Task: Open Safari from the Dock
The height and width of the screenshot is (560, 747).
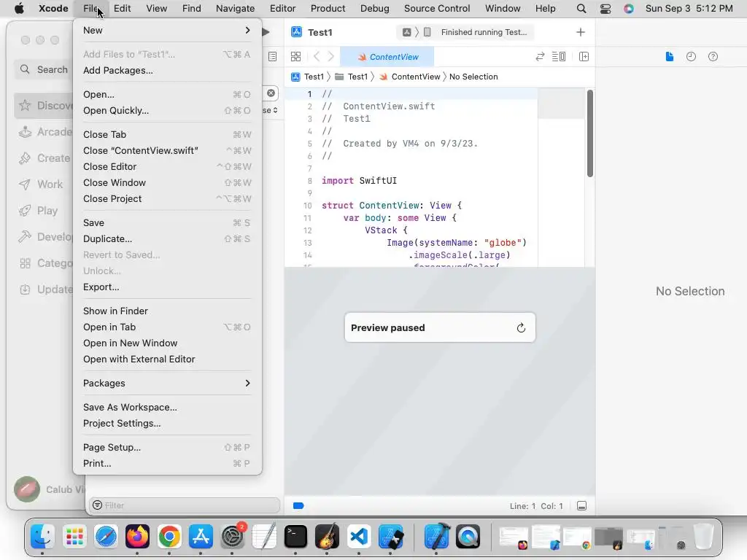Action: (106, 536)
